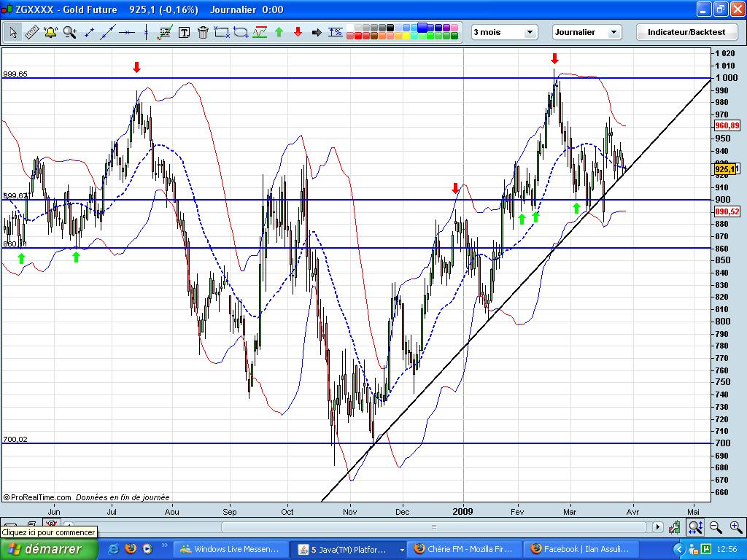
Task: Select the ellipse drawing tool
Action: tap(241, 32)
